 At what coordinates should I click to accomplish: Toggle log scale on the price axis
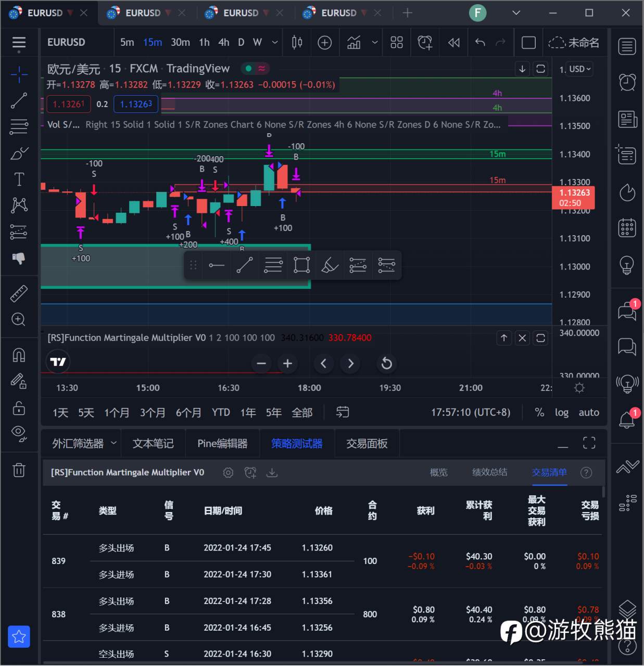[x=561, y=412]
